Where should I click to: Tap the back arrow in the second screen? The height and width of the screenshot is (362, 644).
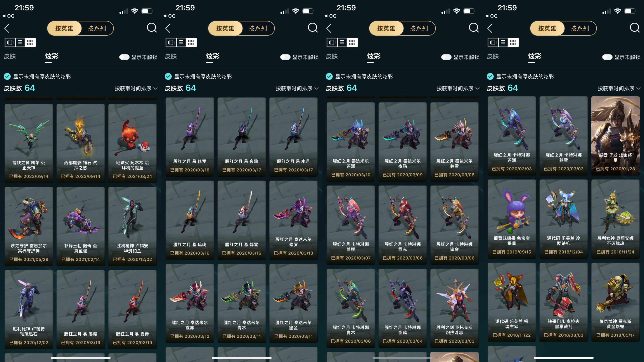point(168,28)
